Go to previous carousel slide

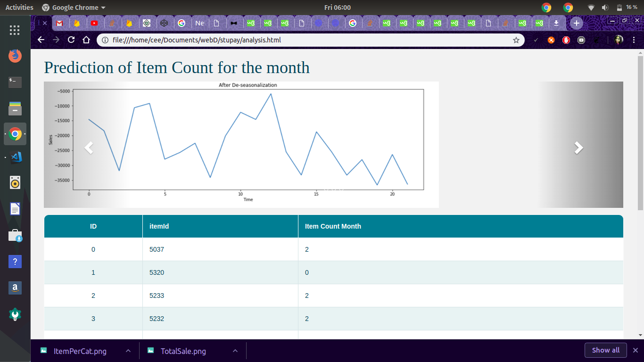click(x=88, y=148)
